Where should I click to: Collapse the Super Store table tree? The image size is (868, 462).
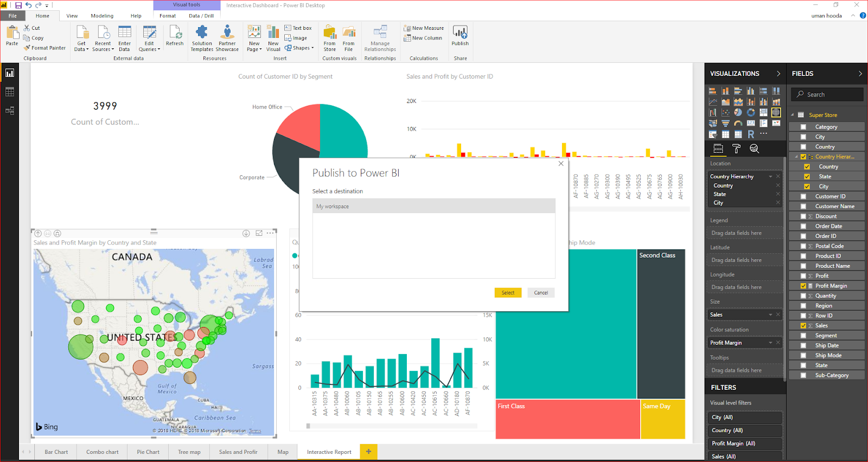792,115
